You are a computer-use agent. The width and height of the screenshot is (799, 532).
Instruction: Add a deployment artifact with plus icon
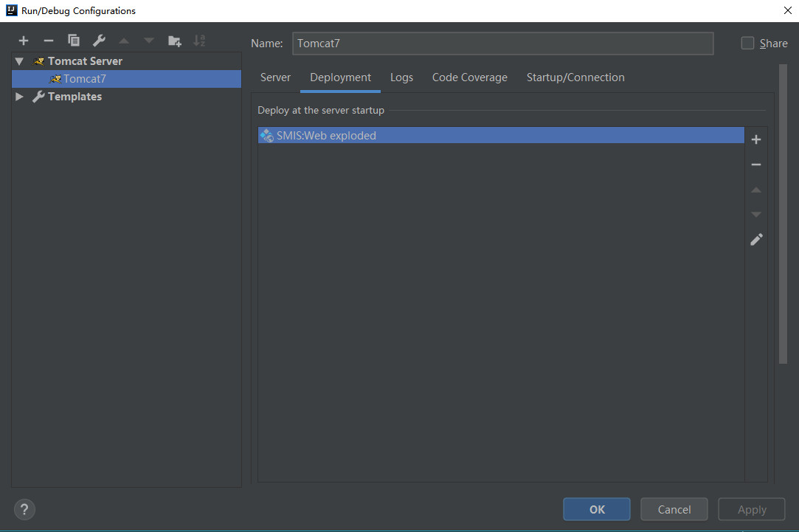click(x=756, y=139)
